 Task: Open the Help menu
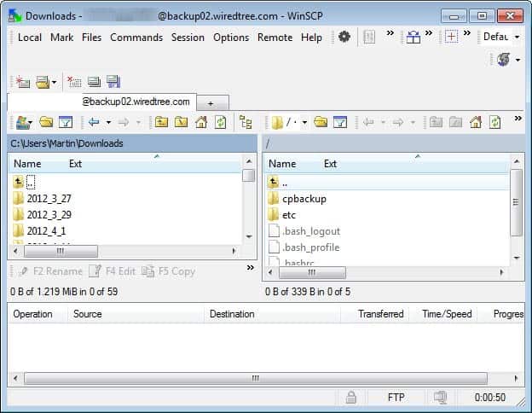point(311,38)
